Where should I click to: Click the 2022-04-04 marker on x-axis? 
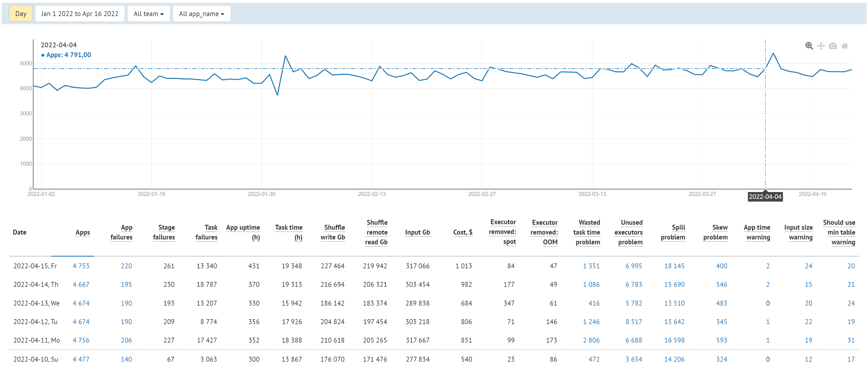tap(765, 197)
